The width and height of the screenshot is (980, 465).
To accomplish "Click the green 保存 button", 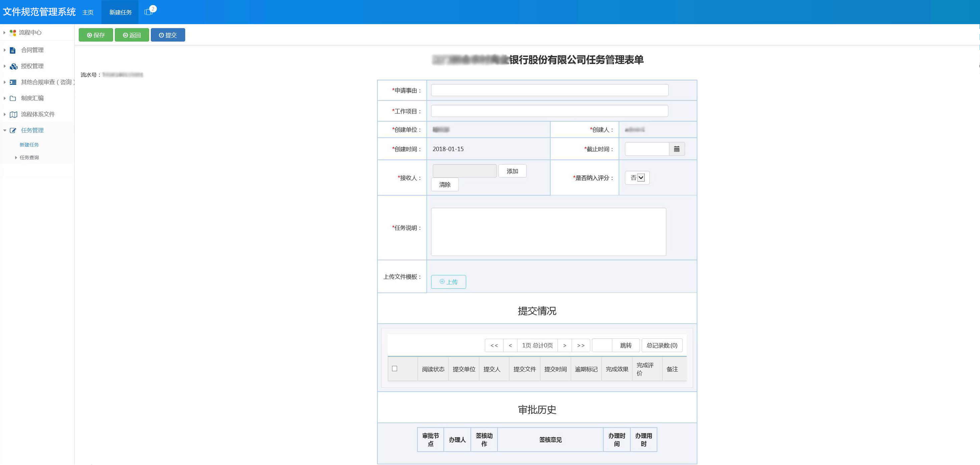I will coord(96,35).
